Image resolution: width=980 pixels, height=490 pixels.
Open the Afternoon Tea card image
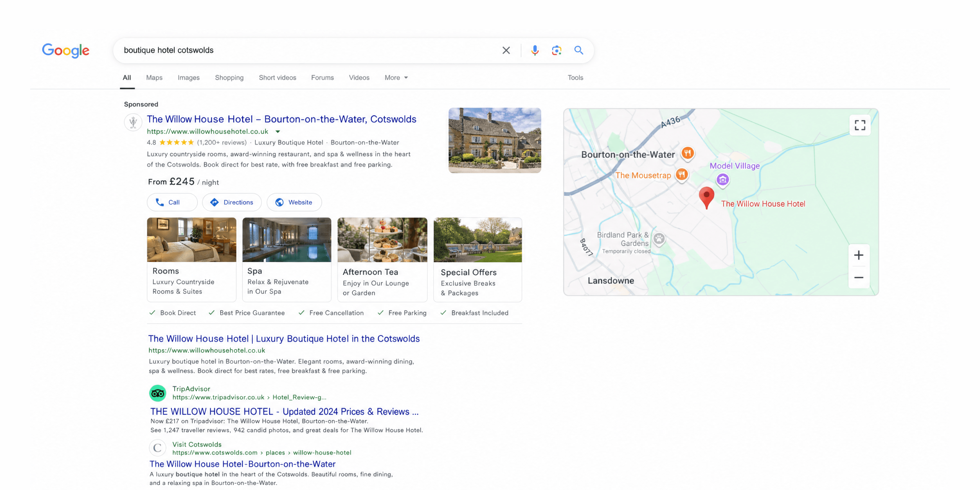click(x=382, y=240)
